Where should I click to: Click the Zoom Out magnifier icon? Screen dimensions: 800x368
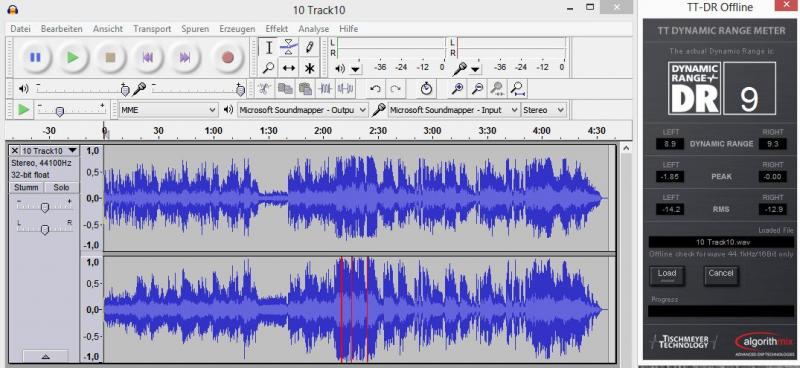click(478, 89)
